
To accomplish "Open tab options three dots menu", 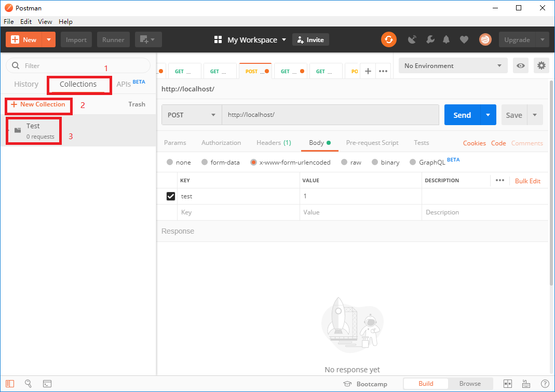I will point(383,71).
